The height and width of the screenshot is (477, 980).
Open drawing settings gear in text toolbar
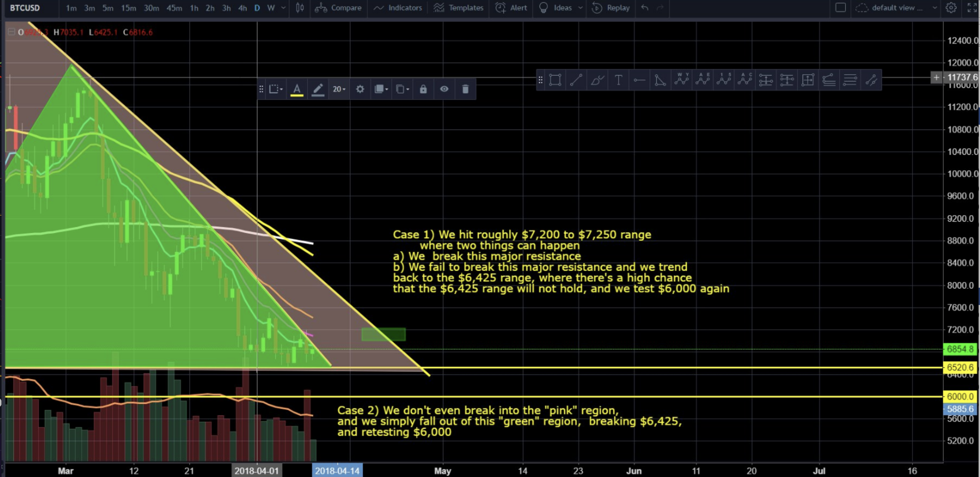[360, 89]
